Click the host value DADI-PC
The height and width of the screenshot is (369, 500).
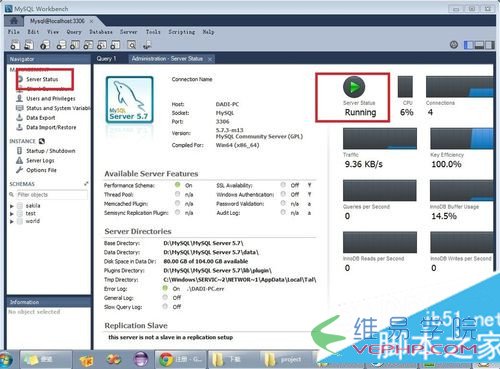pos(227,104)
